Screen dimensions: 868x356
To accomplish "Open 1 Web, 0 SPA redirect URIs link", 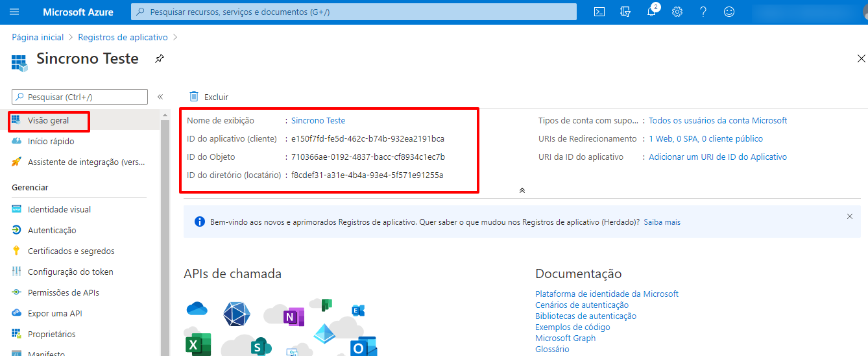I will coord(706,138).
